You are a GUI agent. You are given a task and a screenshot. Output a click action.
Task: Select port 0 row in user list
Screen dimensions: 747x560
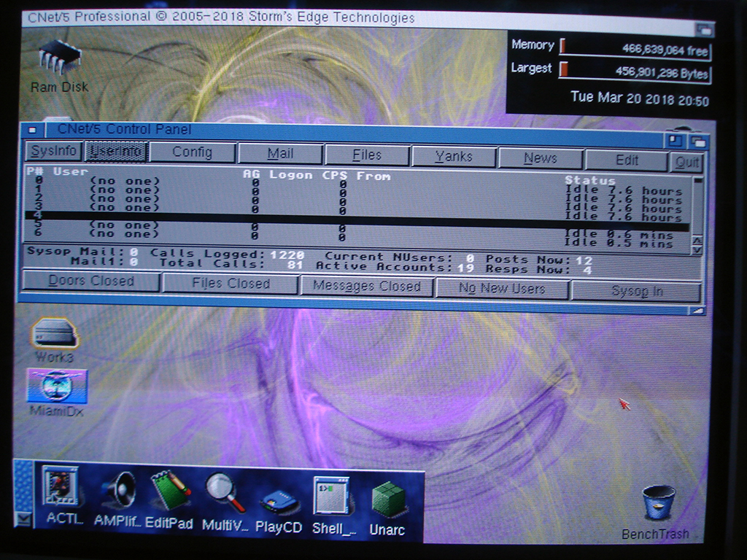click(357, 183)
